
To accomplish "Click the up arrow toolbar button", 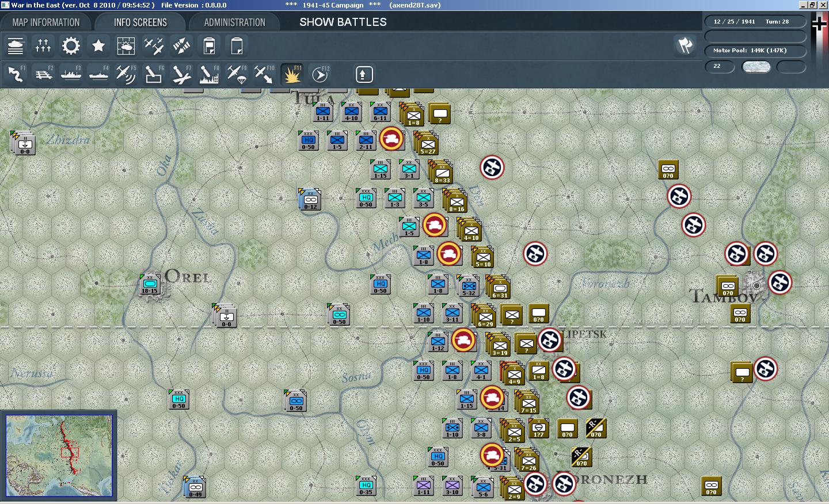I will [364, 74].
